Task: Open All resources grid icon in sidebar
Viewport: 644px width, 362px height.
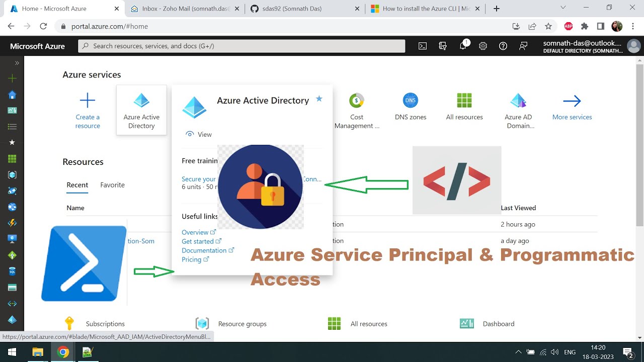Action: (13, 159)
